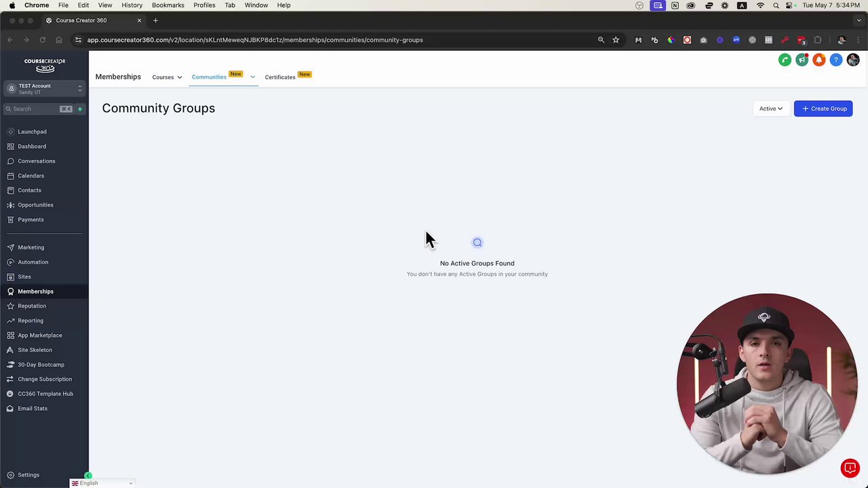
Task: Open Site Skeleton item
Action: click(x=35, y=350)
